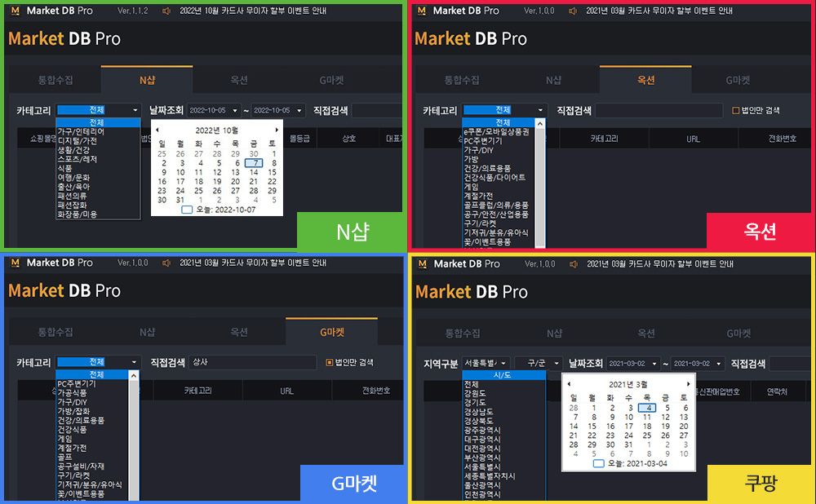816x504 pixels.
Task: Click the Market DB Pro app icon in 쿠팡 window
Action: (x=422, y=264)
